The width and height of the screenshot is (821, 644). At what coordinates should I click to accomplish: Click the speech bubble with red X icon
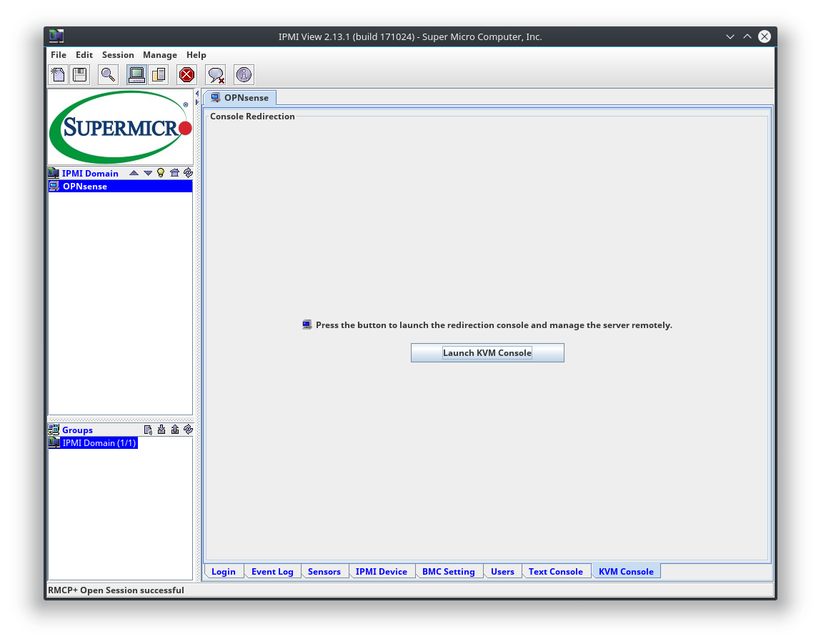click(x=216, y=74)
